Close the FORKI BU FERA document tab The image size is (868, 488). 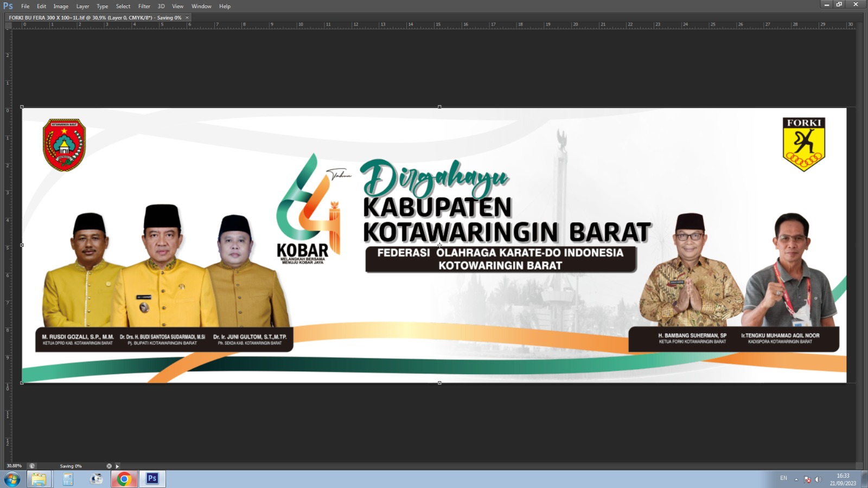click(x=188, y=18)
